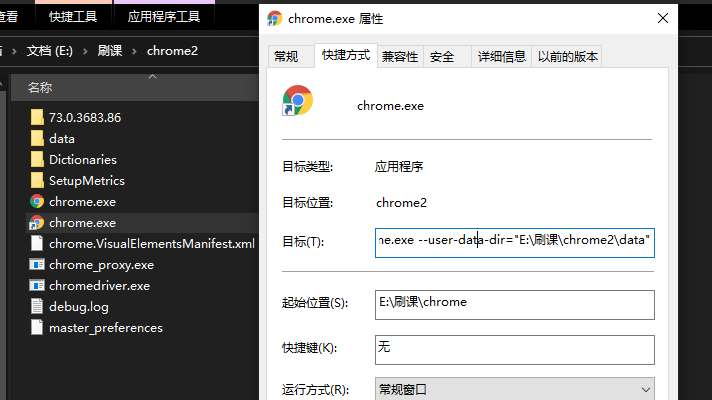Click chrome2 in the address breadcrumb
The image size is (712, 400).
tap(173, 50)
